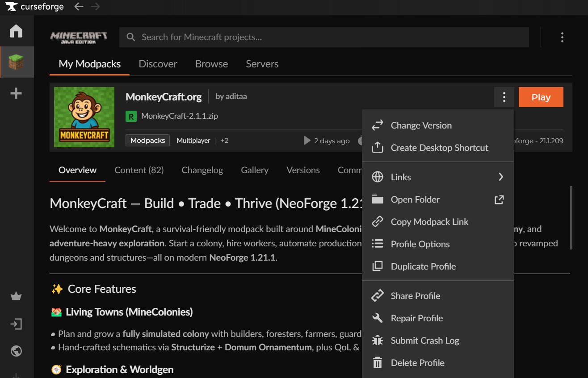Click the import profile icon in the sidebar
This screenshot has width=588, height=378.
pos(16,324)
